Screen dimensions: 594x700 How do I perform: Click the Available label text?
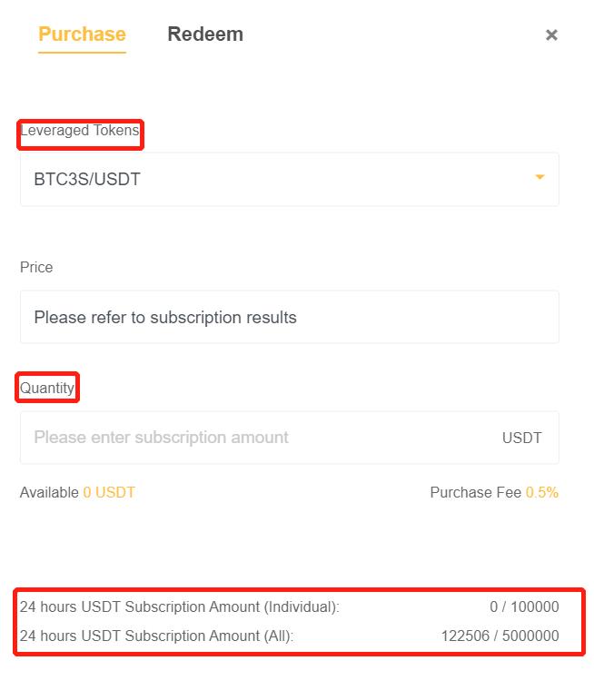(49, 493)
